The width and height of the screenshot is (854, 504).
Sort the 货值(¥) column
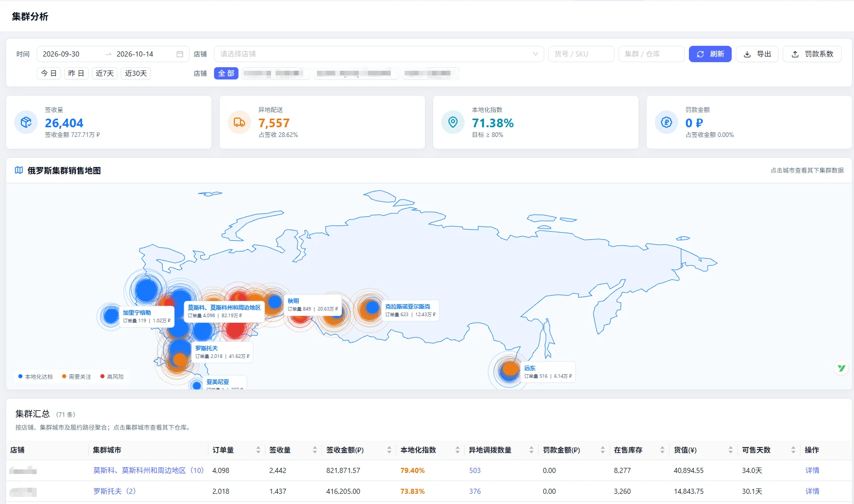[x=731, y=450]
